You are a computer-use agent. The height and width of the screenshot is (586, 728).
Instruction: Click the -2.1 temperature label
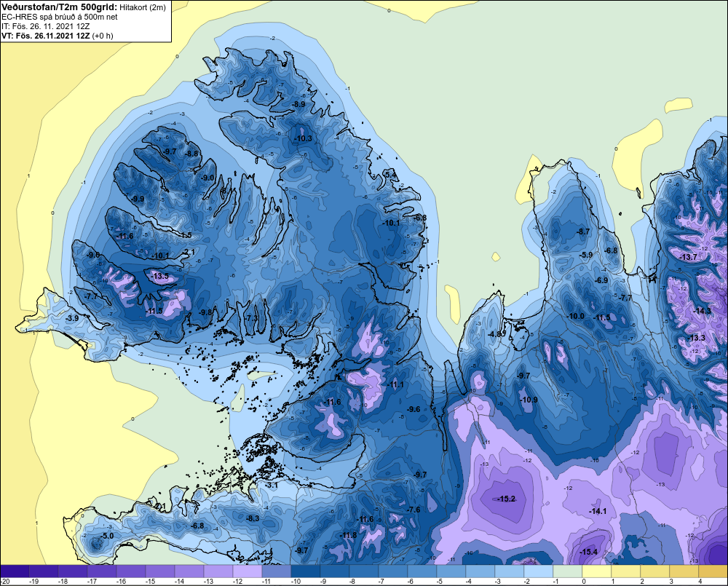click(x=189, y=252)
